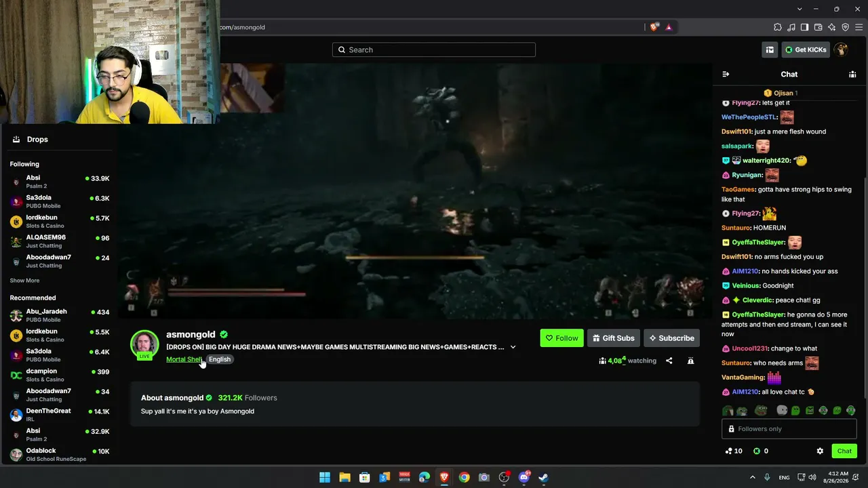Viewport: 868px width, 488px height.
Task: Click the chat panel scrollbar
Action: coord(865,288)
